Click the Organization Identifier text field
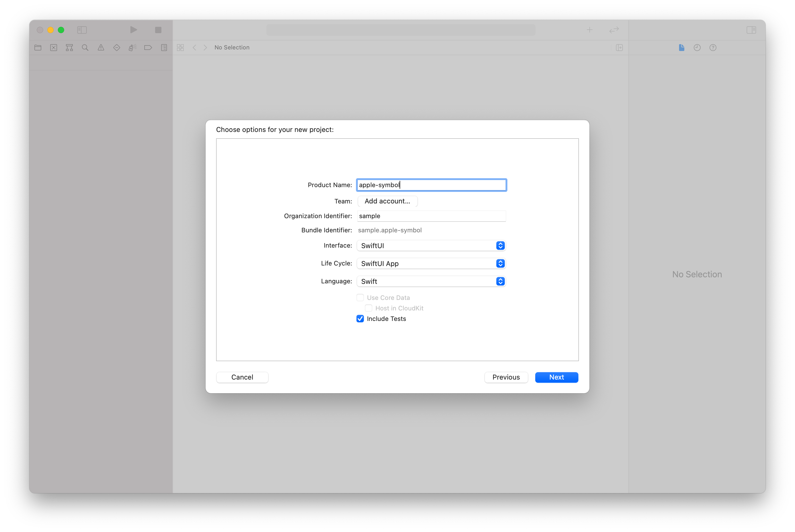Screen dimensions: 795x532 tap(431, 216)
